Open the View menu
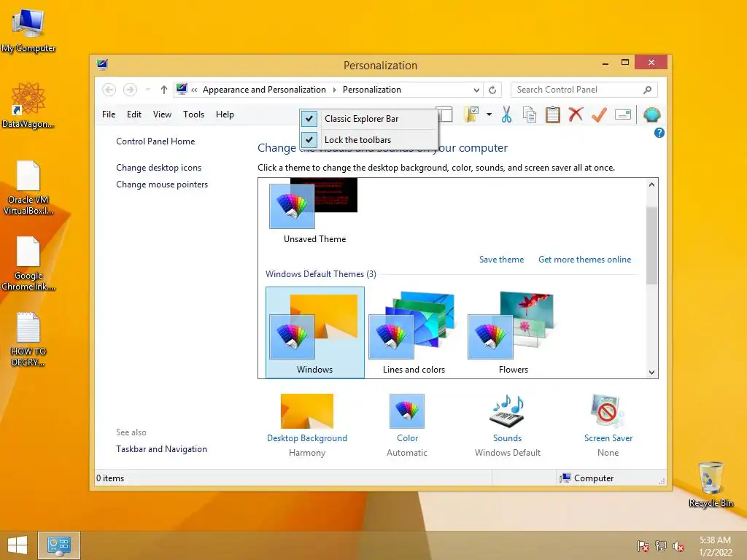 point(162,114)
